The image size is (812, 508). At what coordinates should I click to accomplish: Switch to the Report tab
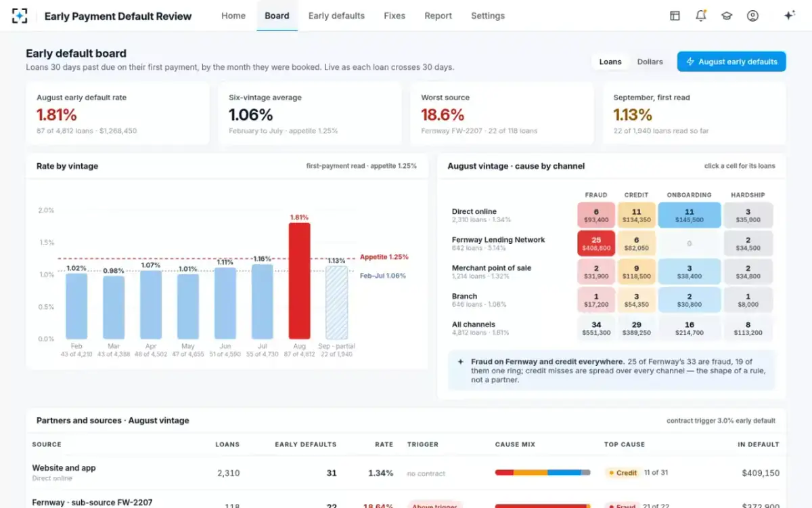438,16
